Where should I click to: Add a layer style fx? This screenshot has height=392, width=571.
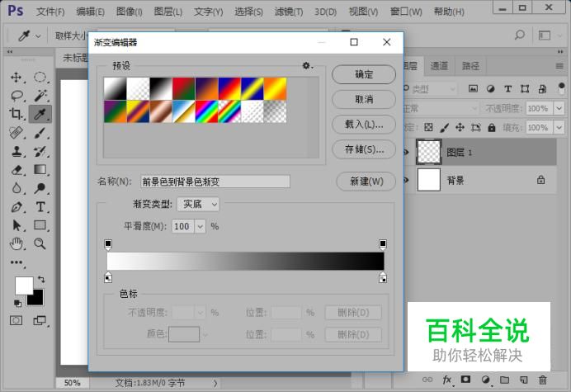coord(447,380)
